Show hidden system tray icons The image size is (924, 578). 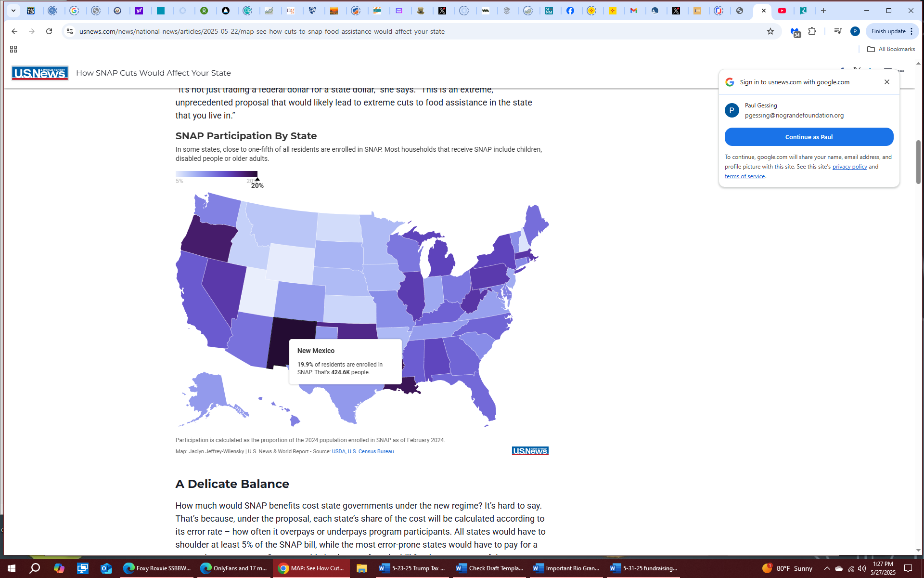click(x=827, y=568)
